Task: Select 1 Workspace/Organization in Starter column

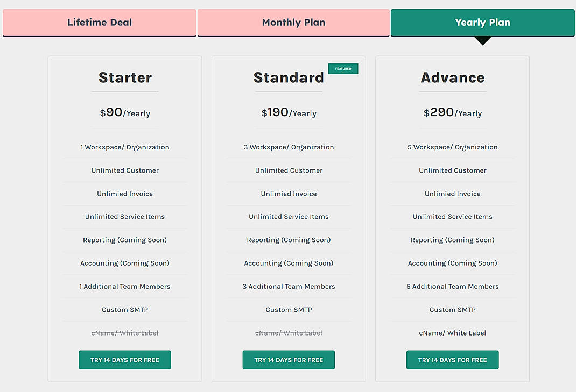Action: click(x=124, y=147)
